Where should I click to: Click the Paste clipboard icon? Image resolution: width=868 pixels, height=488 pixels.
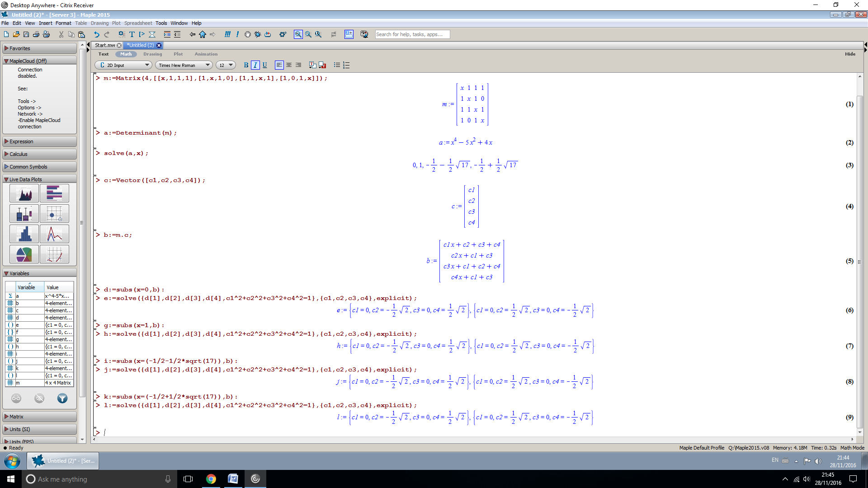tap(81, 34)
